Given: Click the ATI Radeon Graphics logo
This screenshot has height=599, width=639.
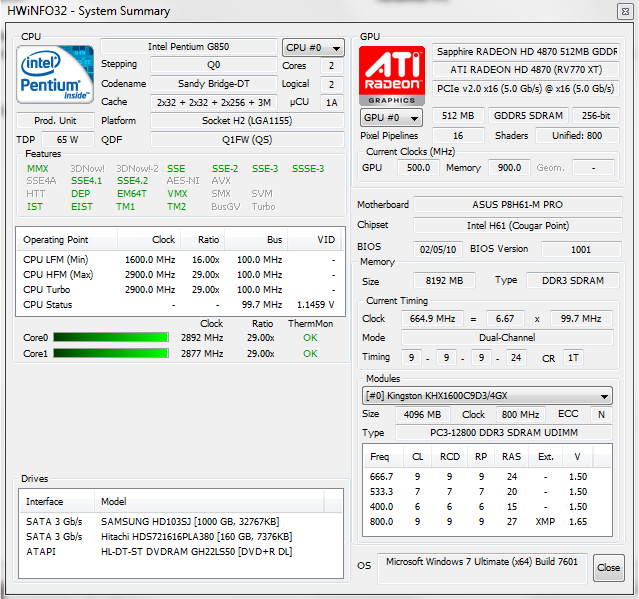Looking at the screenshot, I should [392, 76].
